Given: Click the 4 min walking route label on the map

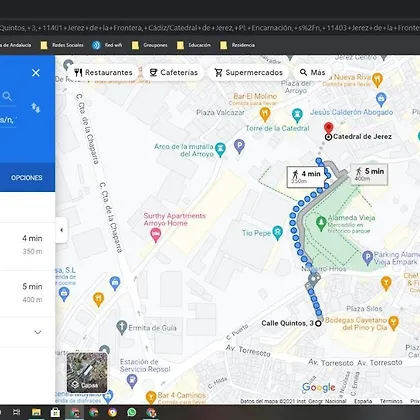Looking at the screenshot, I should click(306, 177).
